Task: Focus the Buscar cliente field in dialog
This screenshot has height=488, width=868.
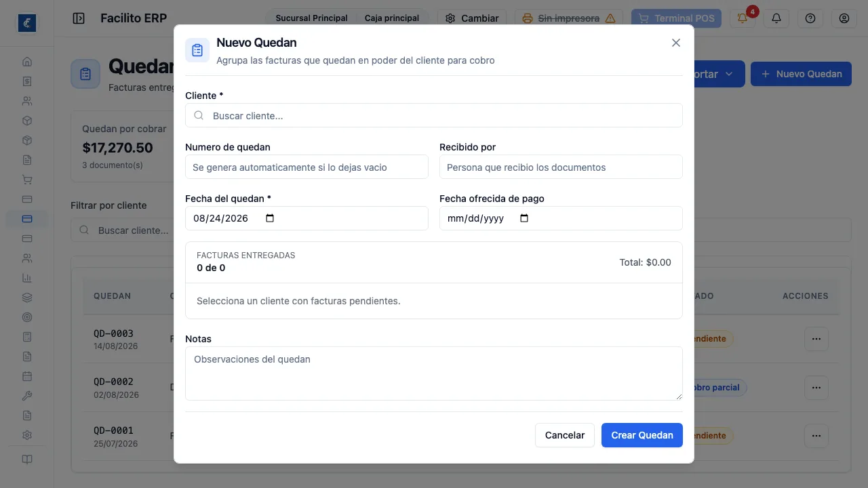Action: [434, 115]
